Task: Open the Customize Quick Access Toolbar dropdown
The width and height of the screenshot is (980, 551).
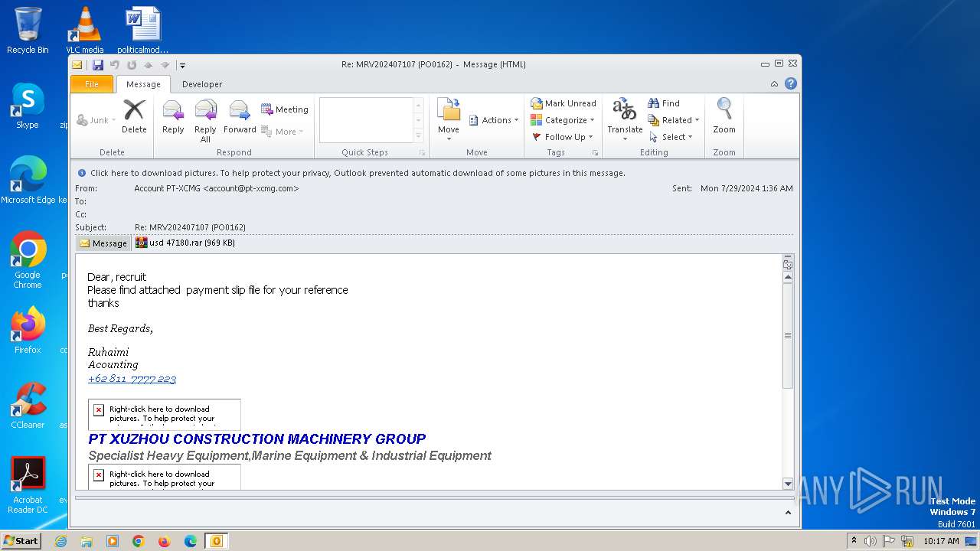Action: 182,66
